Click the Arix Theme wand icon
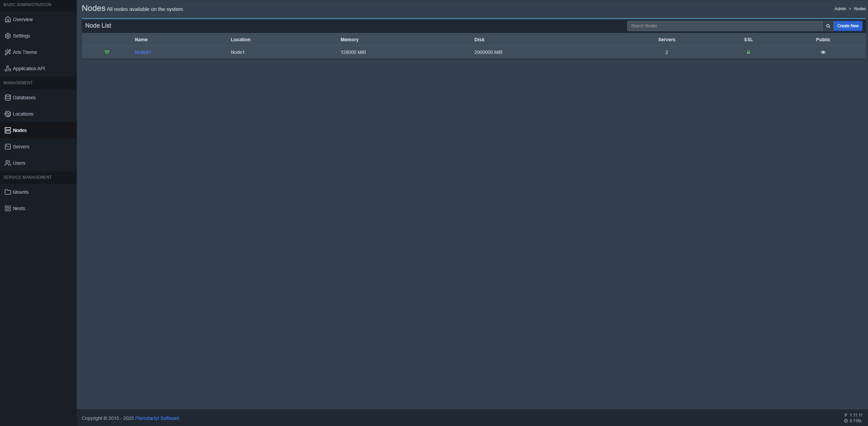Image resolution: width=868 pixels, height=426 pixels. click(x=8, y=52)
